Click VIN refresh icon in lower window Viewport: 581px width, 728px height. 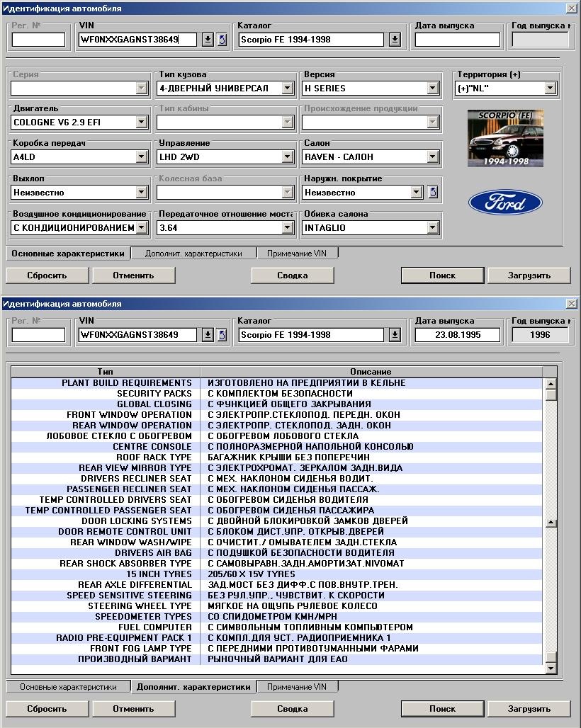[x=222, y=335]
